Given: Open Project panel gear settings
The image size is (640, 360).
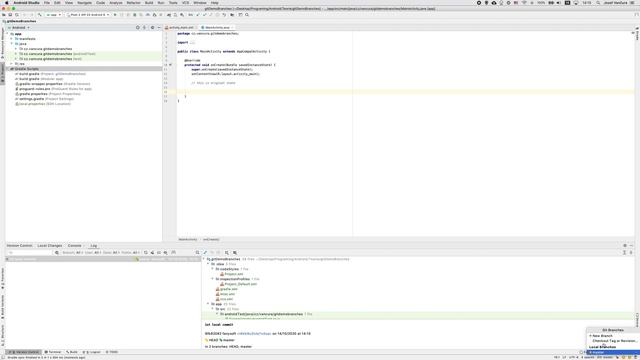Looking at the screenshot, I should [x=152, y=27].
